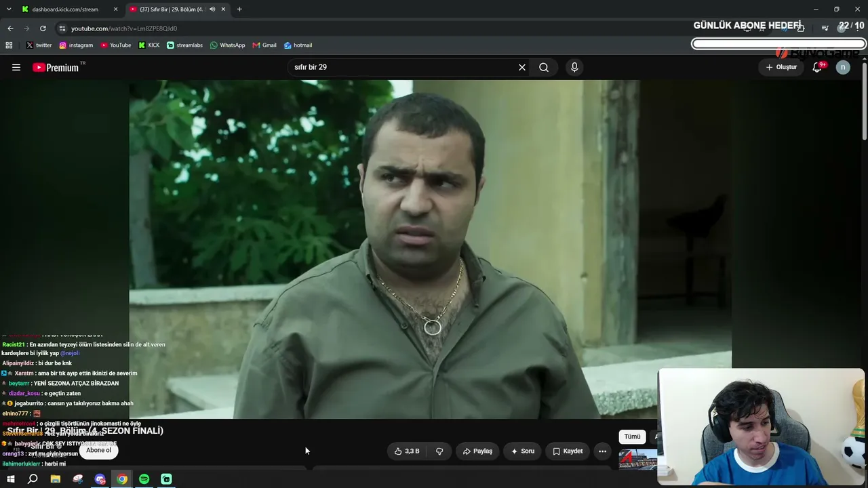Mute the tab via speaker icon
Image resolution: width=868 pixels, height=488 pixels.
[212, 9]
